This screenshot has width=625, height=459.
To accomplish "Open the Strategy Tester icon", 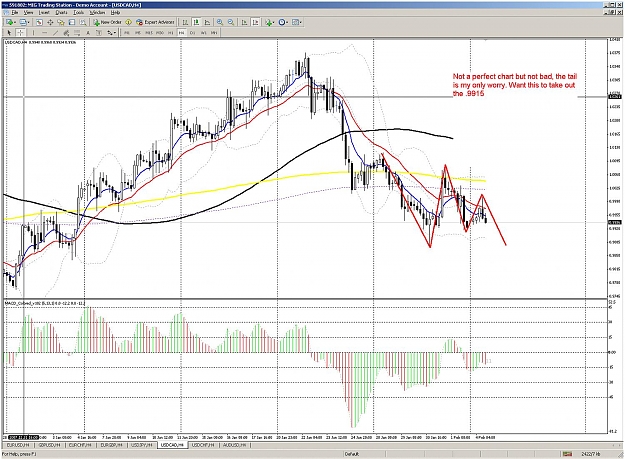I will 83,22.
